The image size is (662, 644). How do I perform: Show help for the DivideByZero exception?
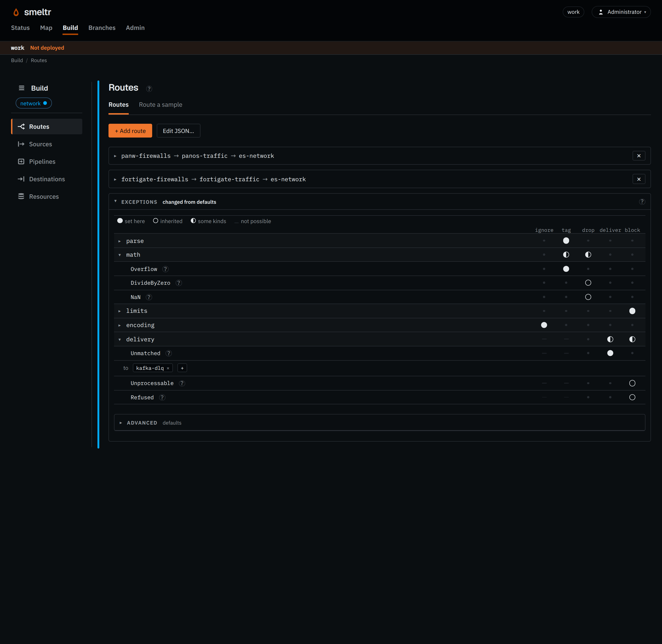pos(179,283)
